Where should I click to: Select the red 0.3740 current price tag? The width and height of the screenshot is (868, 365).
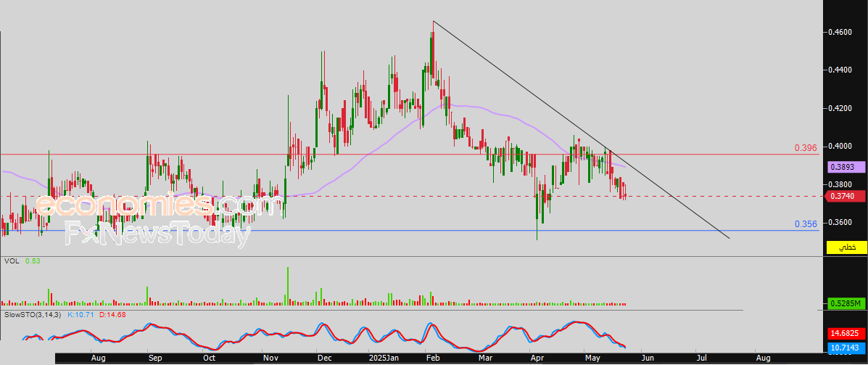846,196
